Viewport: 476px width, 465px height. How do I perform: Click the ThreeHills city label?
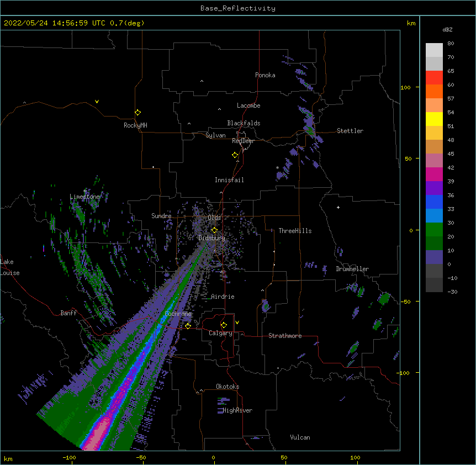(x=295, y=231)
